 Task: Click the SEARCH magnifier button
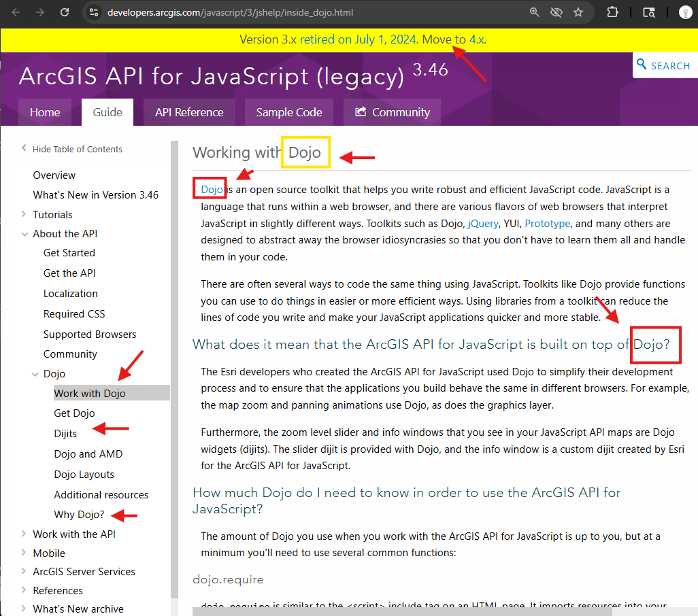(x=665, y=65)
